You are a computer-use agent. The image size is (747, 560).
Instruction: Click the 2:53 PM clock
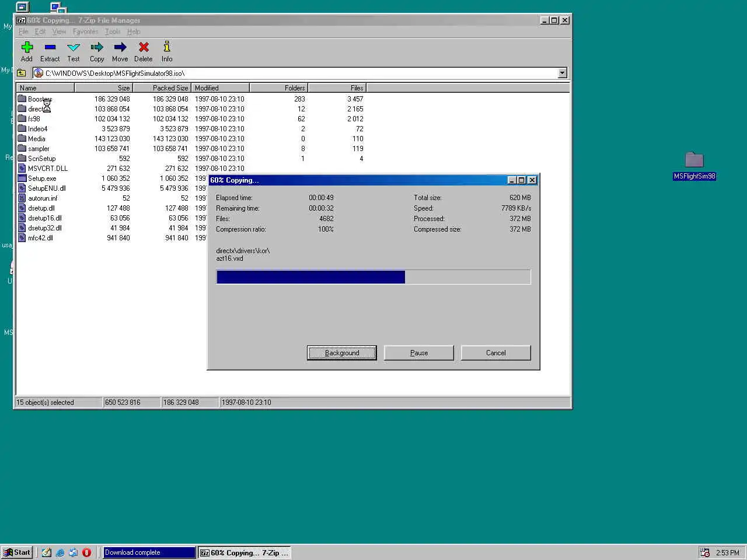(x=728, y=553)
